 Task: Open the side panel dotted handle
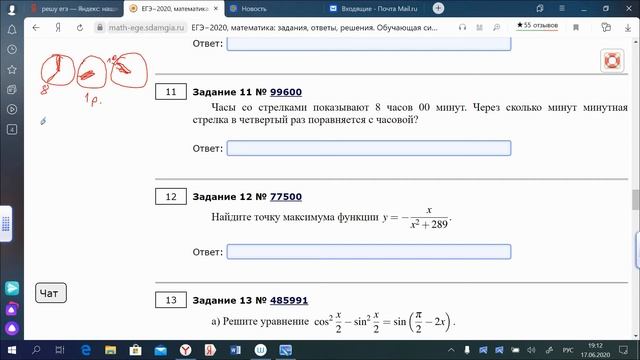[6, 224]
